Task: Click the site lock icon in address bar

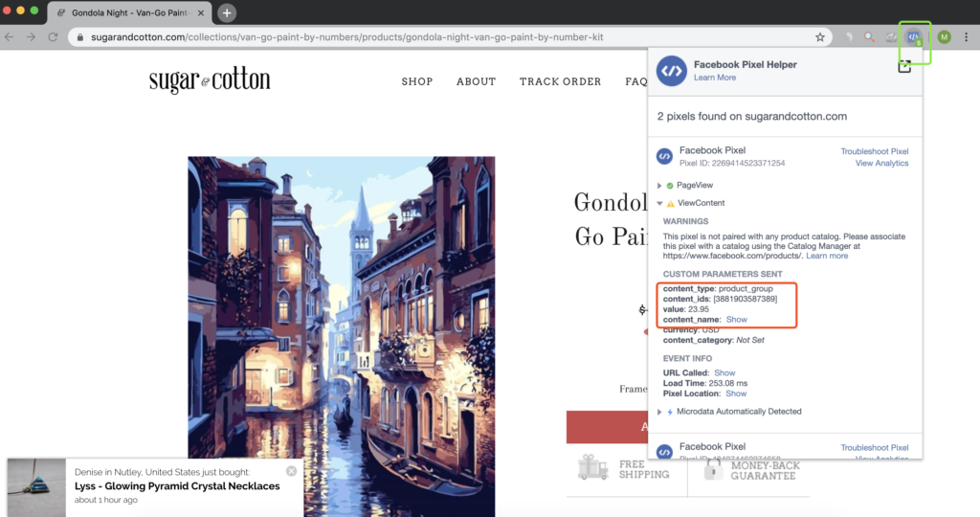Action: click(80, 37)
